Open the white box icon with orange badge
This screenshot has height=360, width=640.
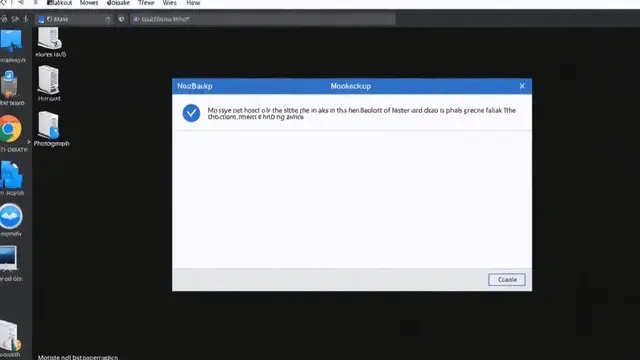click(10, 336)
